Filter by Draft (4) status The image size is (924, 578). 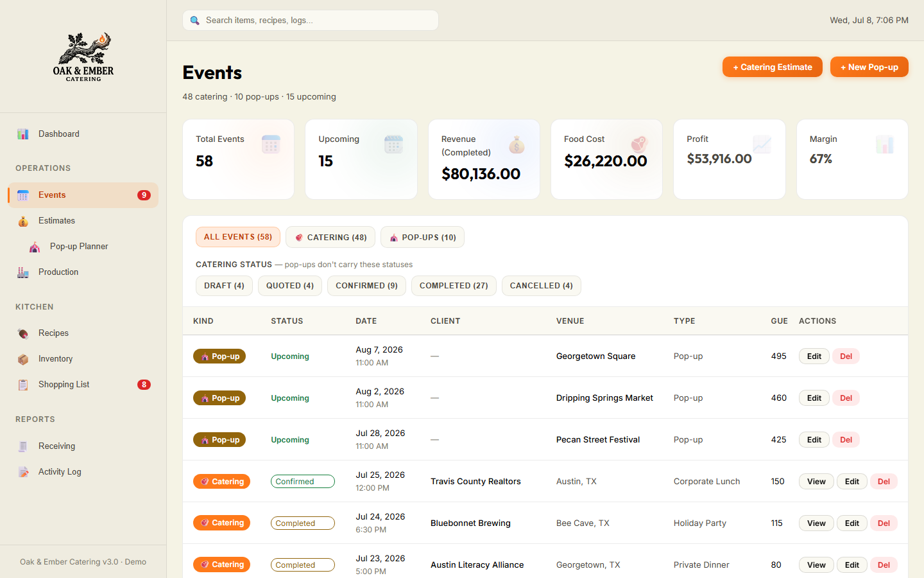(x=224, y=286)
